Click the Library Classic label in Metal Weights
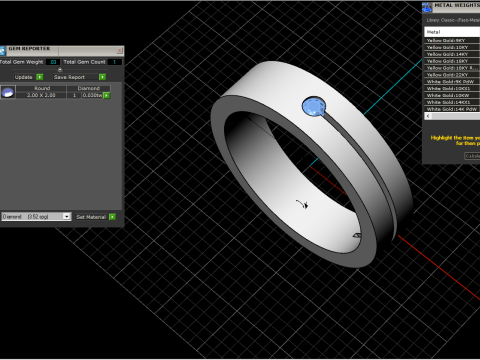 point(453,20)
